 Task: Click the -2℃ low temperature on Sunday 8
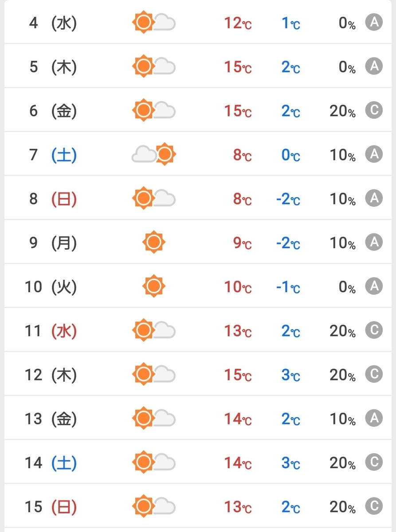pos(288,199)
